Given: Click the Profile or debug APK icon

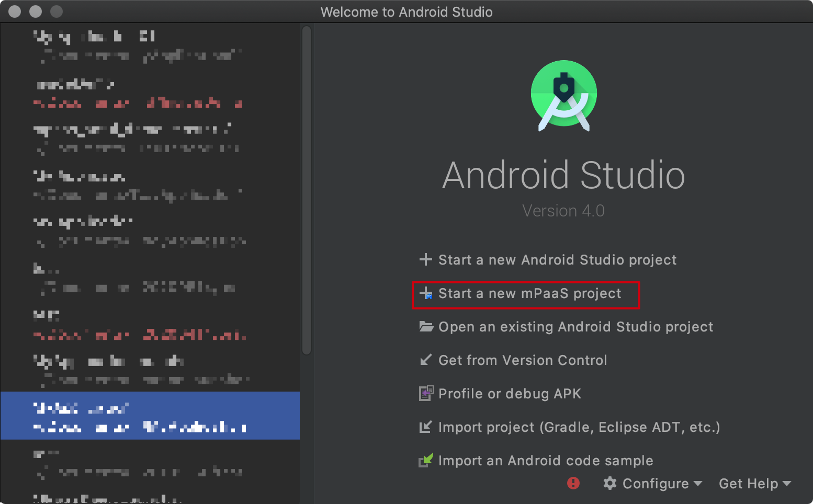Looking at the screenshot, I should [426, 393].
